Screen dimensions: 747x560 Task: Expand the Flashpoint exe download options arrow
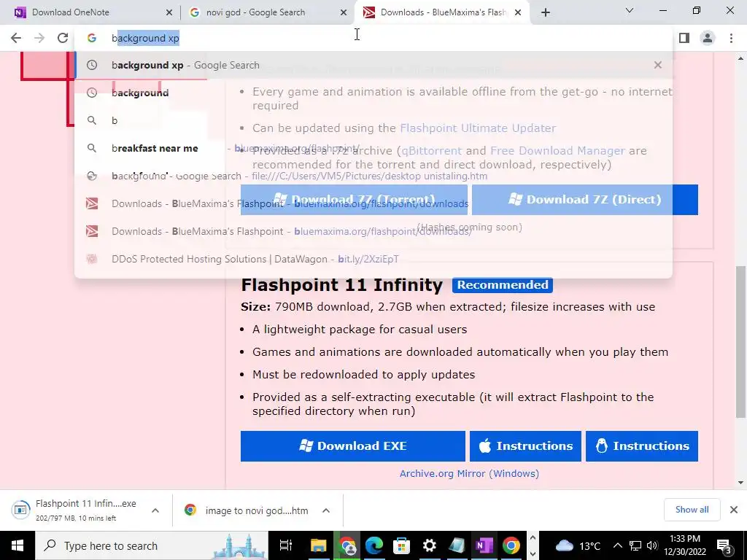tap(155, 510)
